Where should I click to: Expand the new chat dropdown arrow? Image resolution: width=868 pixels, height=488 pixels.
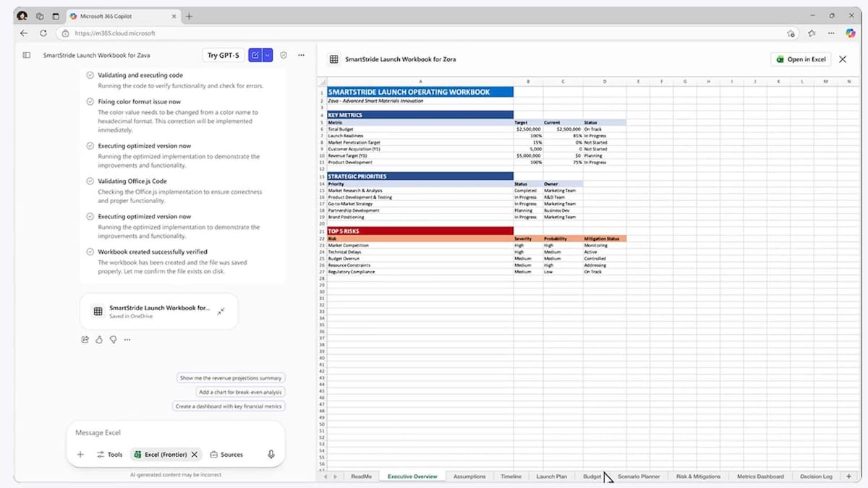pyautogui.click(x=268, y=55)
